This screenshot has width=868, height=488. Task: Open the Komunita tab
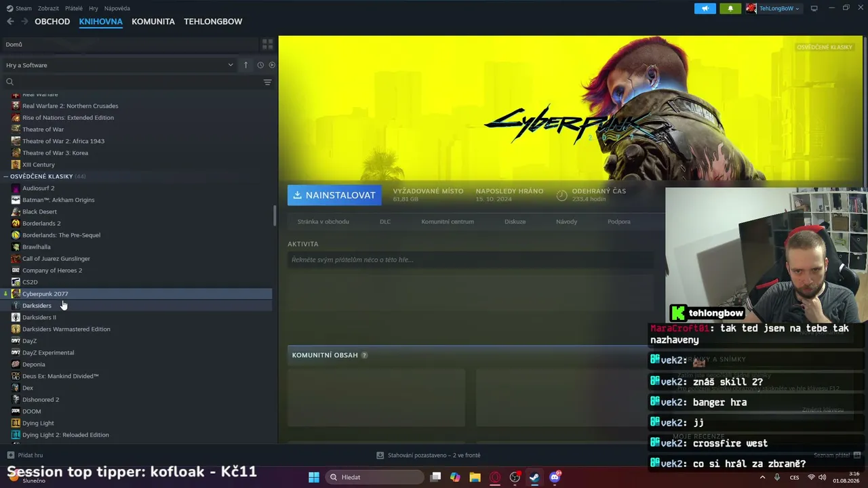(153, 22)
